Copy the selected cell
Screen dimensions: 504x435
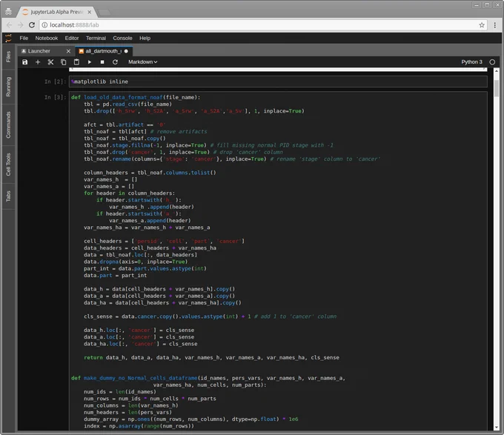(x=64, y=62)
